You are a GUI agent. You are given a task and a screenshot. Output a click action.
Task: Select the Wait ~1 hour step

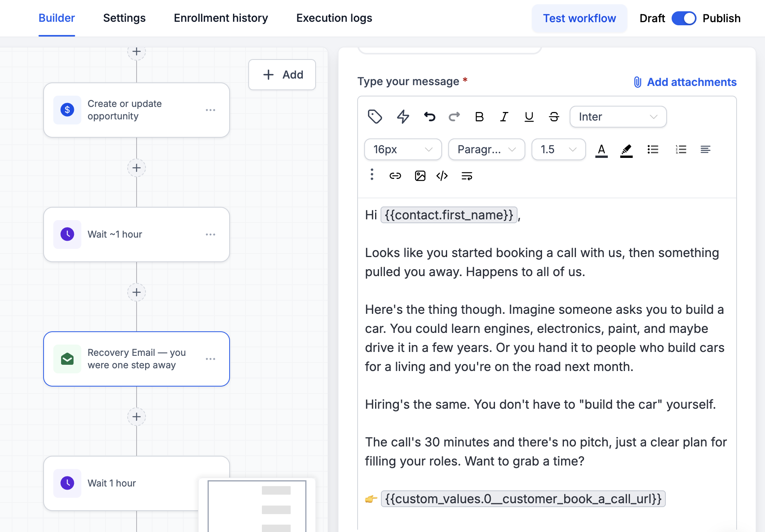point(137,234)
